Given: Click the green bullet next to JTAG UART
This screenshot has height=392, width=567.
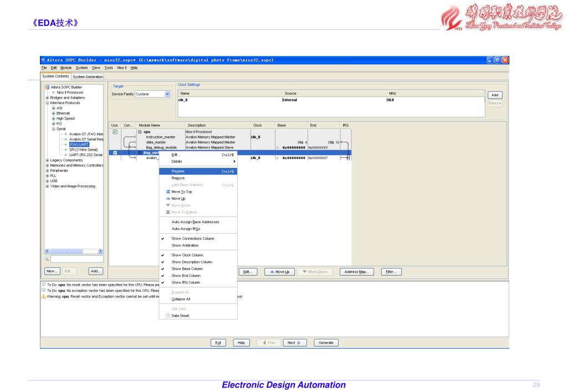Looking at the screenshot, I should [x=65, y=145].
